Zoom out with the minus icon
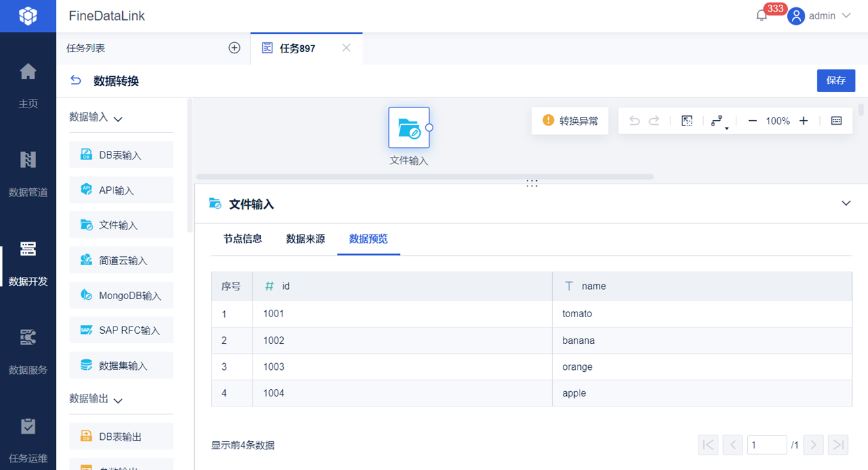Viewport: 868px width, 470px height. [752, 121]
